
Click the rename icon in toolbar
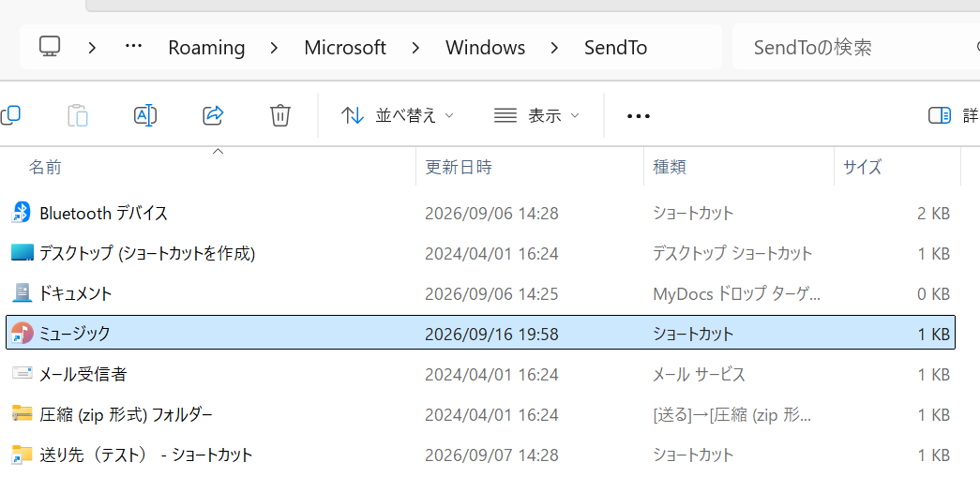pyautogui.click(x=145, y=115)
